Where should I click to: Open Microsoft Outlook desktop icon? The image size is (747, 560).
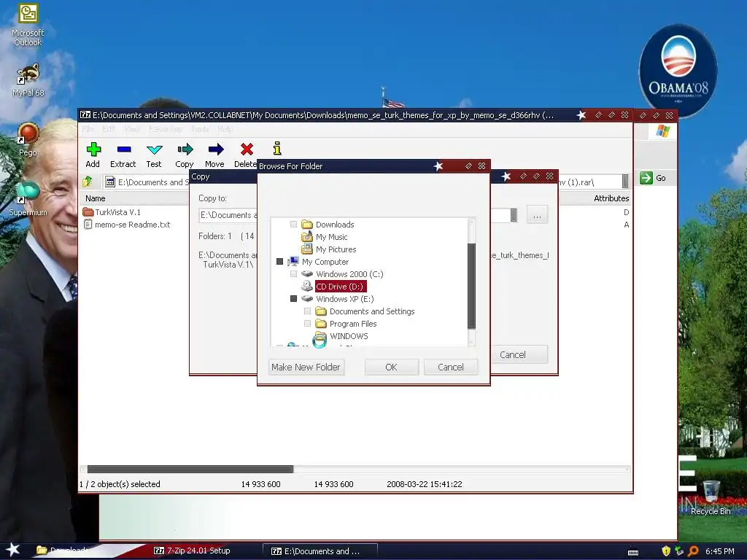click(x=28, y=13)
